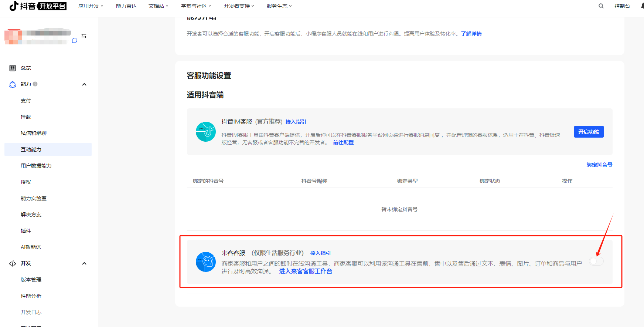Open 私信和群聊 in the sidebar
The image size is (644, 327).
point(34,133)
